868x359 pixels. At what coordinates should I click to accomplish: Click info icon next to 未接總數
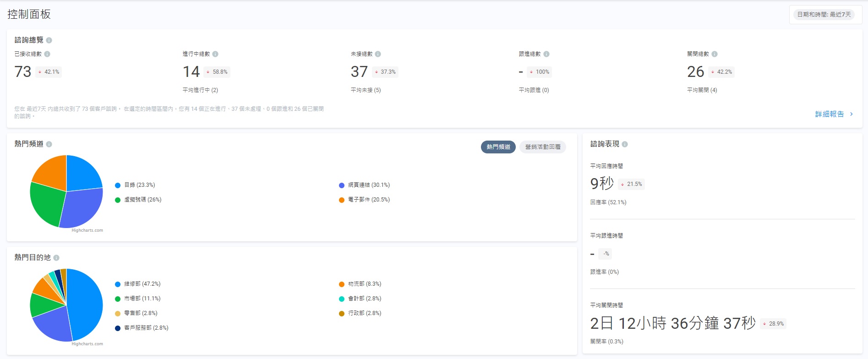tap(378, 54)
